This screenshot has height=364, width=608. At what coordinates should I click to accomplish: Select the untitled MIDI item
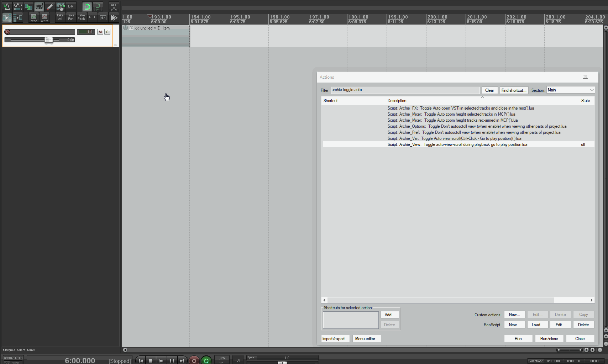tap(156, 36)
